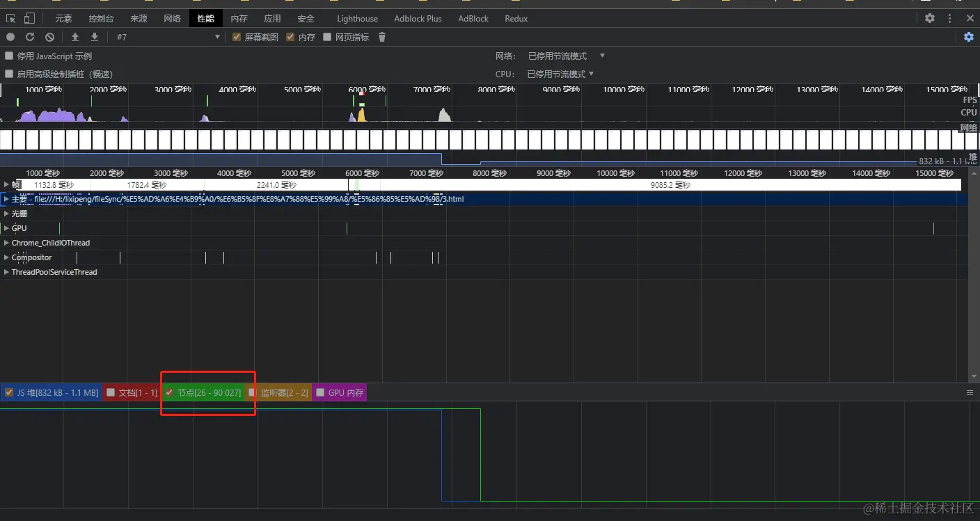
Task: Check 停用 JavaScript 示例 option
Action: coord(9,56)
